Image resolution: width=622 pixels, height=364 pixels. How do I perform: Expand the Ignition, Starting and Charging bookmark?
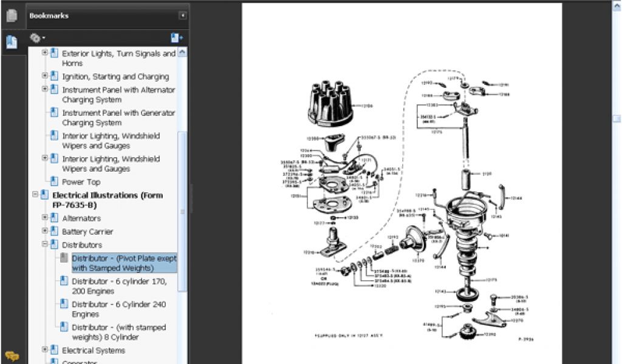coord(45,76)
